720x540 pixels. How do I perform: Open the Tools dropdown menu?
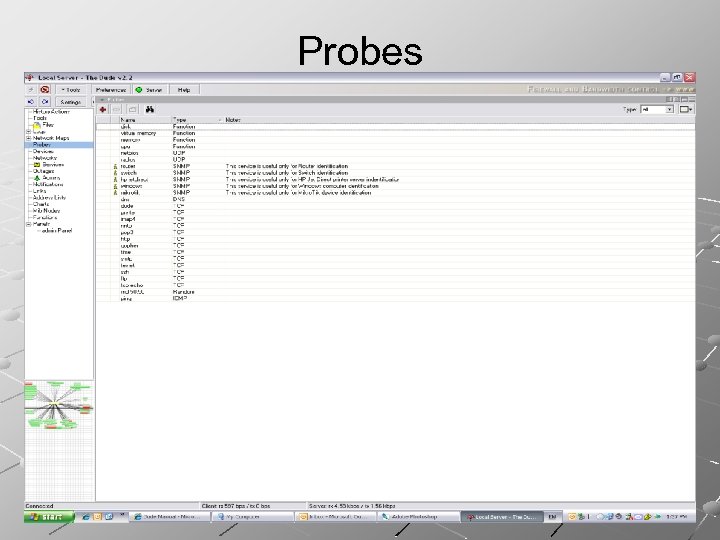71,90
